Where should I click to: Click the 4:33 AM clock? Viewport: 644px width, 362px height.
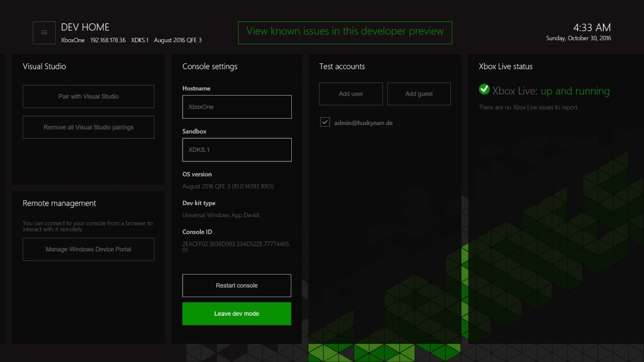592,28
